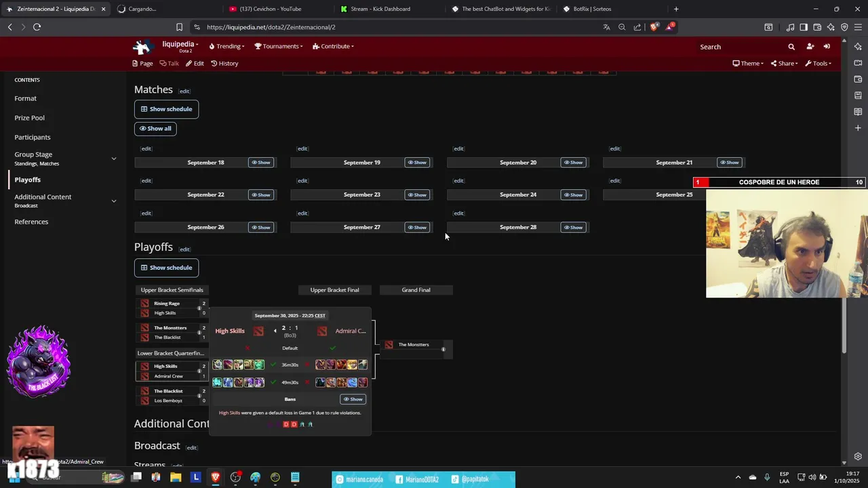Viewport: 868px width, 488px height.
Task: Go back with the browser back arrow
Action: pyautogui.click(x=9, y=27)
